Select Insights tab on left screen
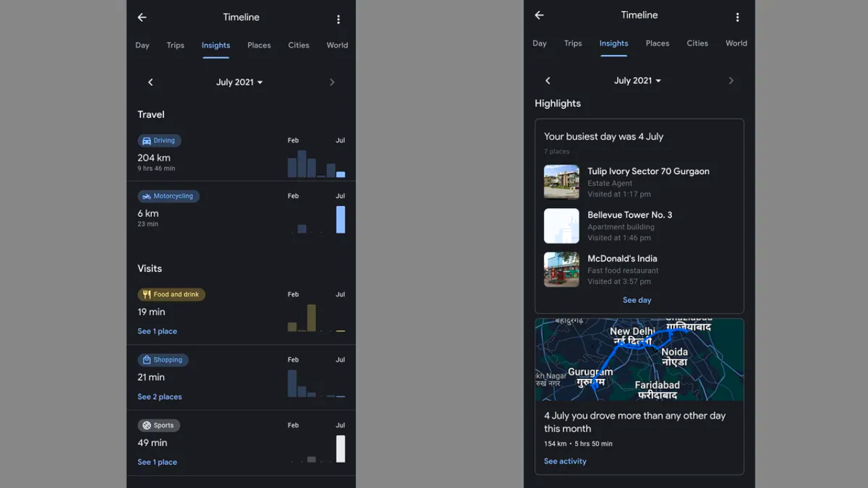 [x=216, y=45]
